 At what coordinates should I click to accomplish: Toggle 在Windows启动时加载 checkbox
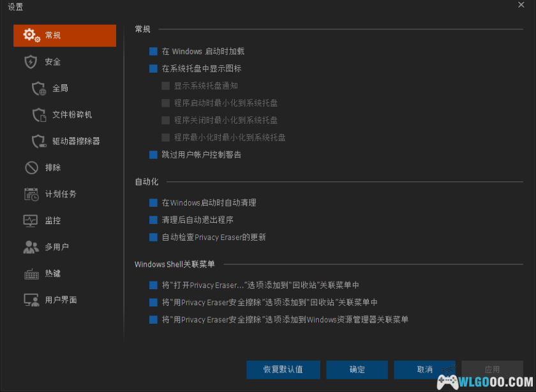[x=153, y=51]
